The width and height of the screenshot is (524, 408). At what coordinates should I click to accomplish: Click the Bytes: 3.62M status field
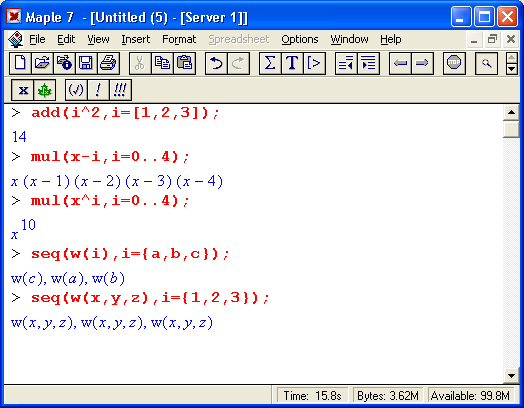pos(388,396)
